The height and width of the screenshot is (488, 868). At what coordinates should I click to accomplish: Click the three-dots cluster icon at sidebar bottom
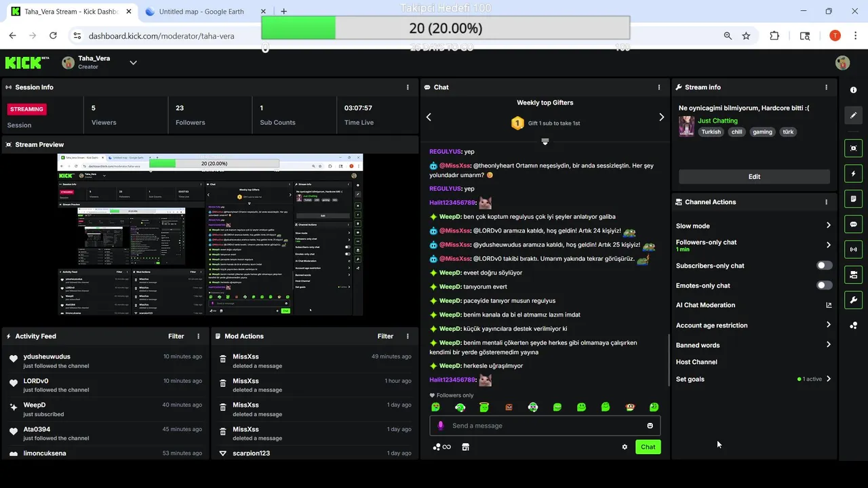(x=853, y=325)
